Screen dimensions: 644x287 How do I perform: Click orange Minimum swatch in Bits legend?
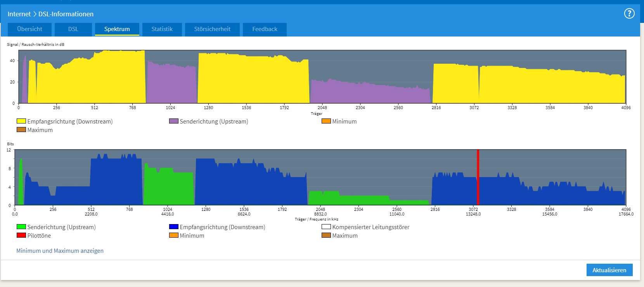pos(174,235)
